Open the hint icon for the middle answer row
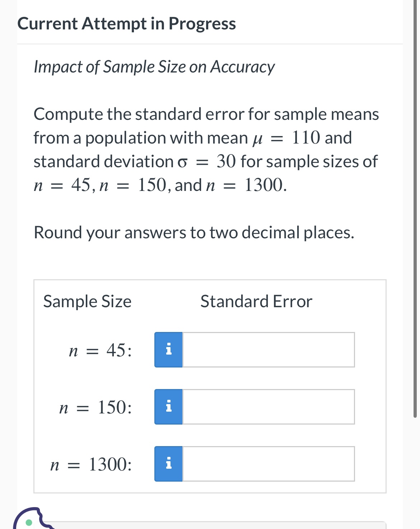 coord(168,407)
